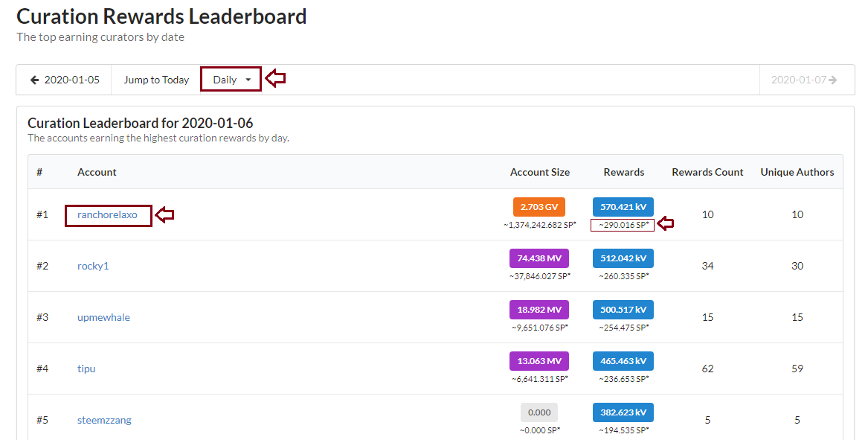Open tipu account link
Image resolution: width=868 pixels, height=440 pixels.
(86, 369)
